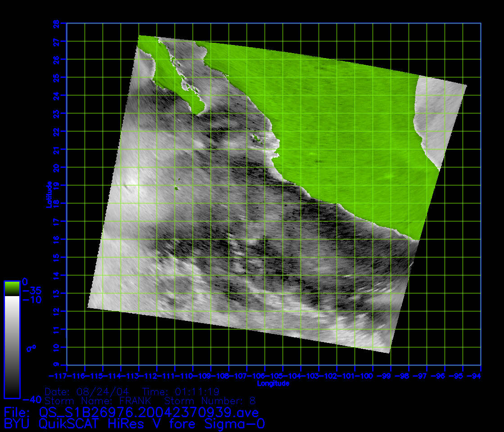Click the Latitude axis label
Viewport: 504px width, 432px height.
49,194
